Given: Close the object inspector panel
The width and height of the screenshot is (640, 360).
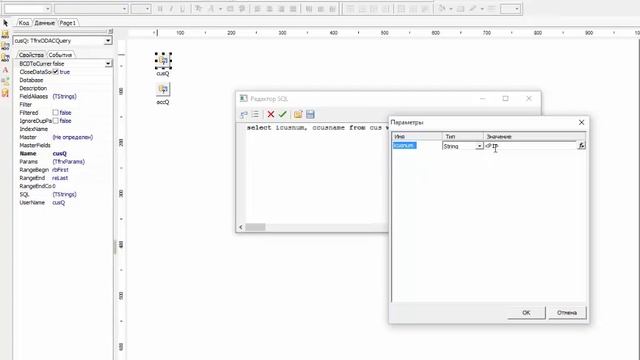Looking at the screenshot, I should (110, 31).
